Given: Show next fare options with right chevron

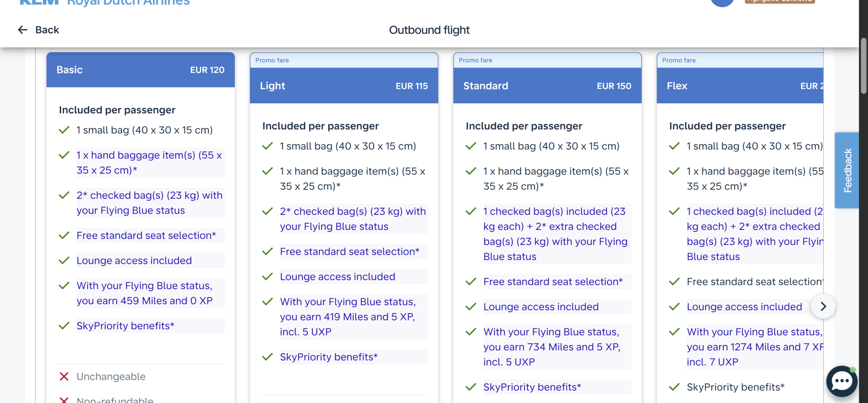Looking at the screenshot, I should coord(823,307).
